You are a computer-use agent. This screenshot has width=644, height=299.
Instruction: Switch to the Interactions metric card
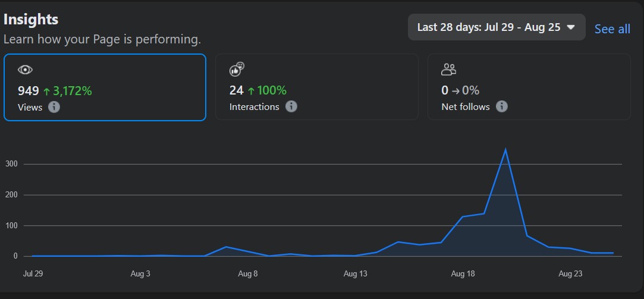317,87
